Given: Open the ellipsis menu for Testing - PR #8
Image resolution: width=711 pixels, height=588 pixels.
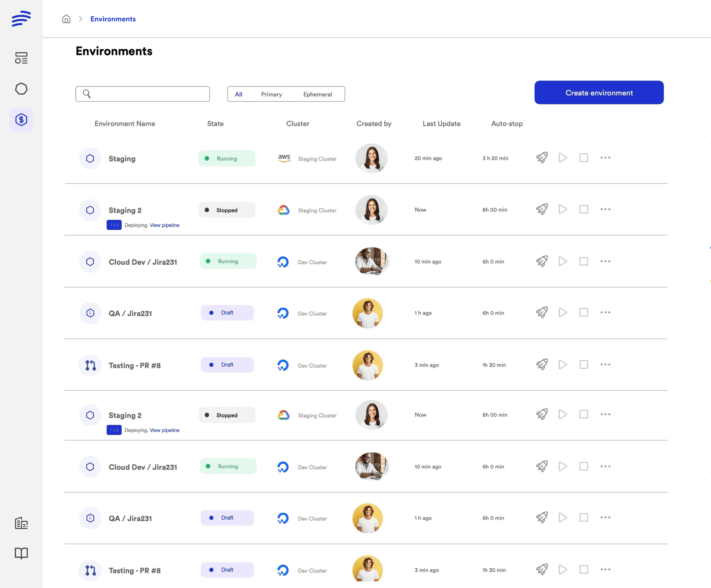Looking at the screenshot, I should 605,365.
